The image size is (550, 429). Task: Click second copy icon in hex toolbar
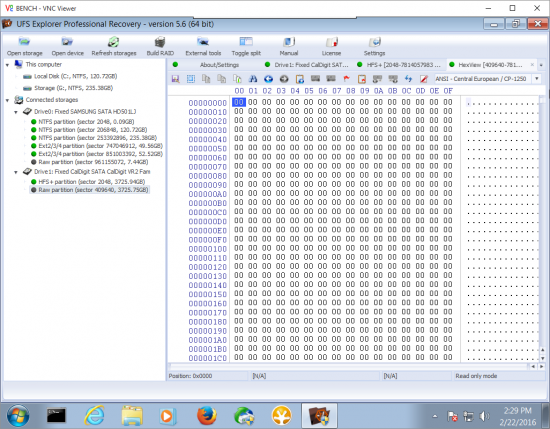[222, 79]
